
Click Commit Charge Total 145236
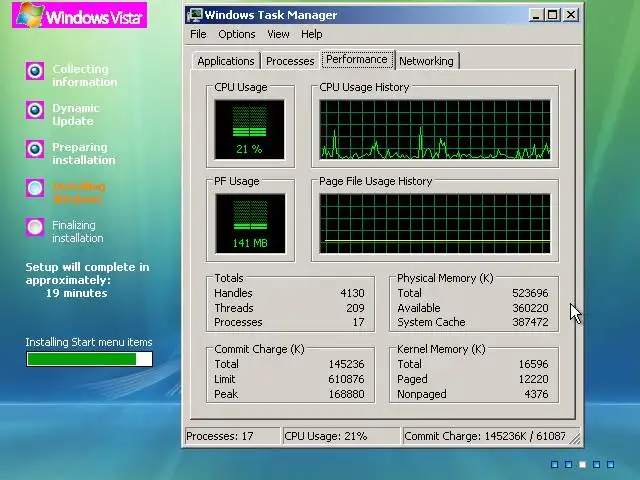tap(347, 364)
